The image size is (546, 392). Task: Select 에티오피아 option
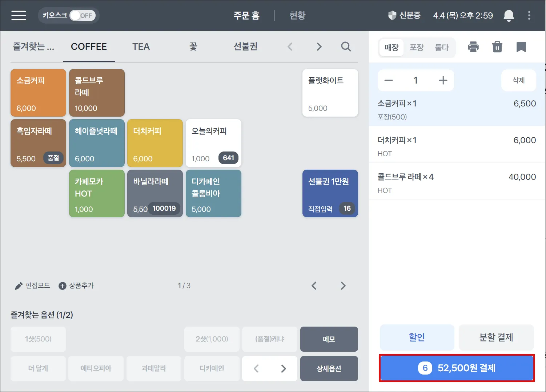96,368
